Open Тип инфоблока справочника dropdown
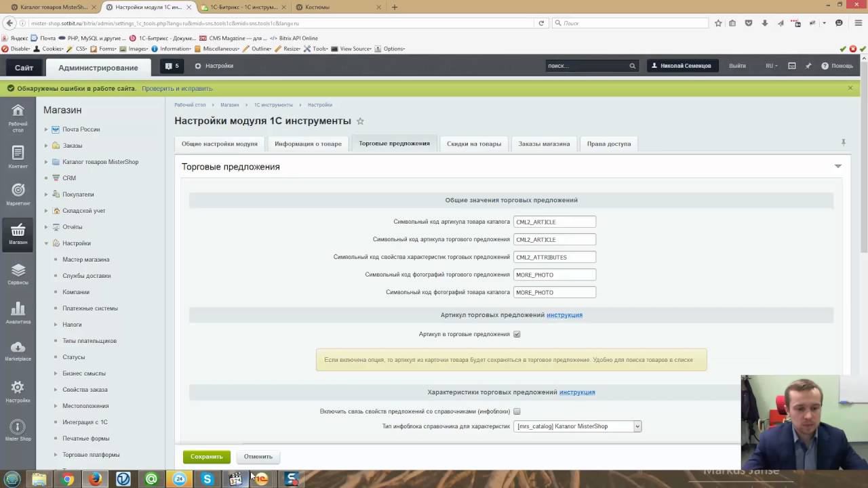Viewport: 868px width, 488px height. (578, 426)
